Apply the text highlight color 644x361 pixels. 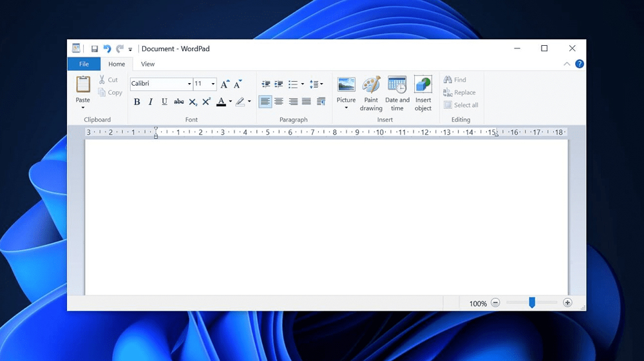240,102
